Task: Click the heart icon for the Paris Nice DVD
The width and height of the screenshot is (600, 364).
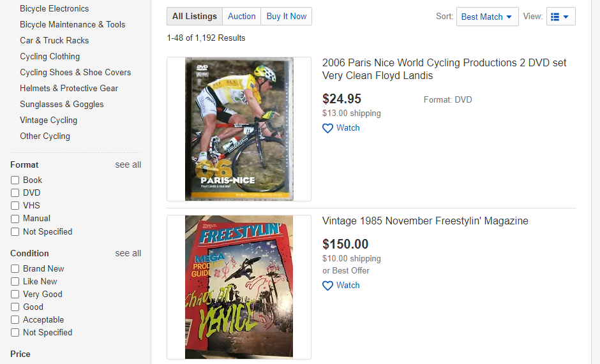Action: tap(327, 128)
